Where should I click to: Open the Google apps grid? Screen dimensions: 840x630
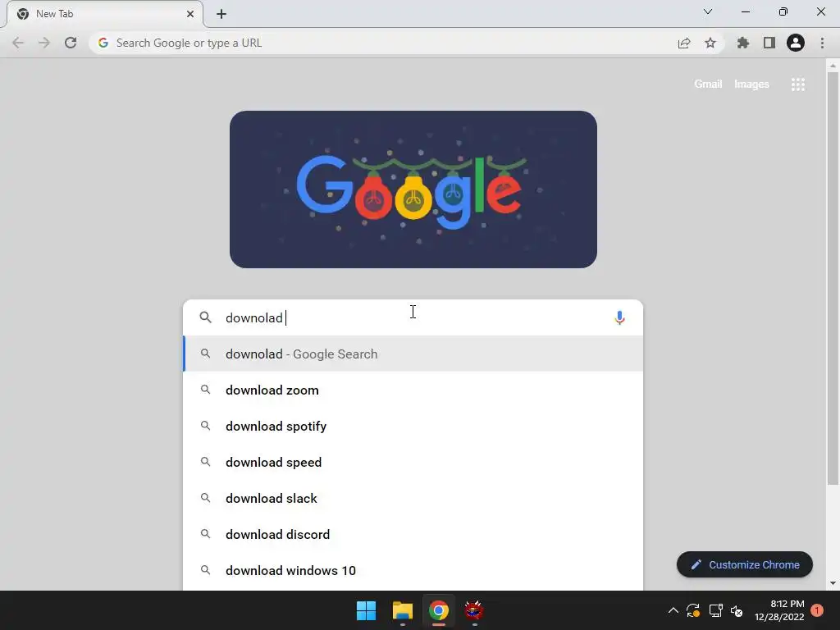click(x=798, y=84)
